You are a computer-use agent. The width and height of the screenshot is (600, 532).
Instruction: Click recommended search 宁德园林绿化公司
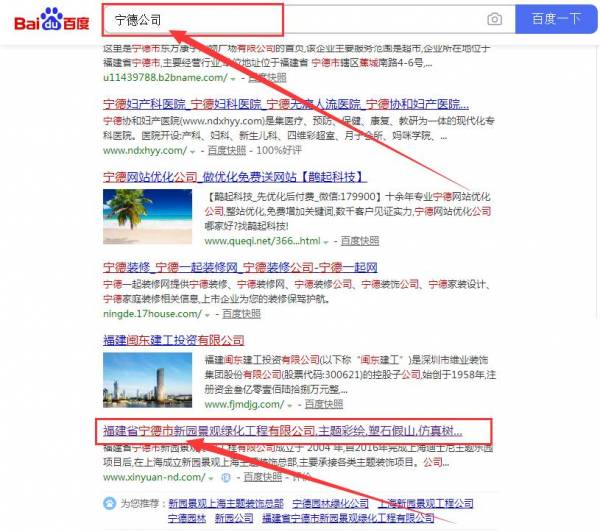pos(330,503)
